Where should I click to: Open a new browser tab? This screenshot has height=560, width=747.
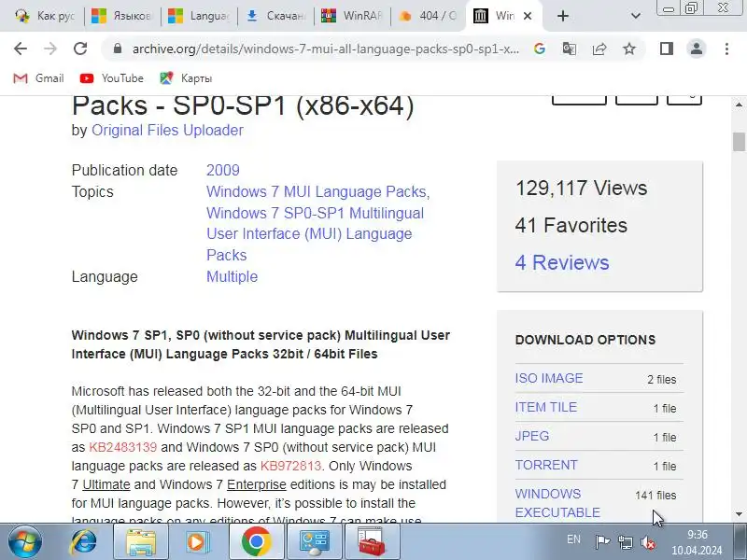tap(563, 16)
